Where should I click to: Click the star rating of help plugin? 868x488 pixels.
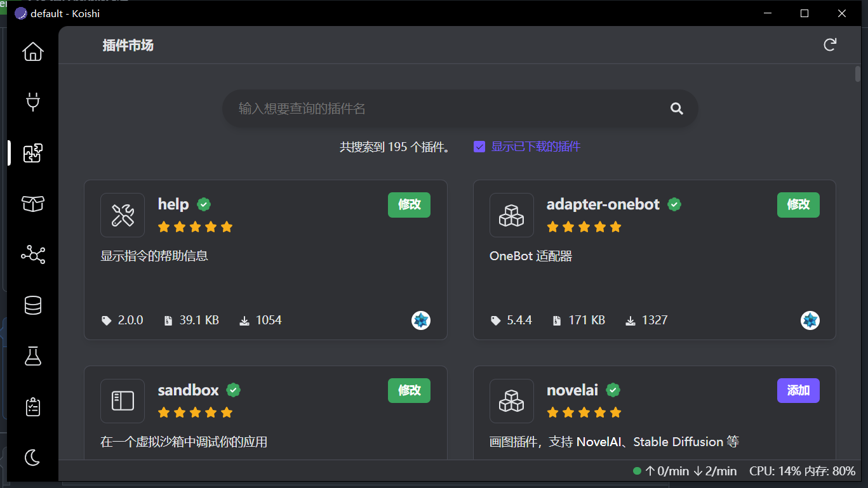[x=196, y=227]
